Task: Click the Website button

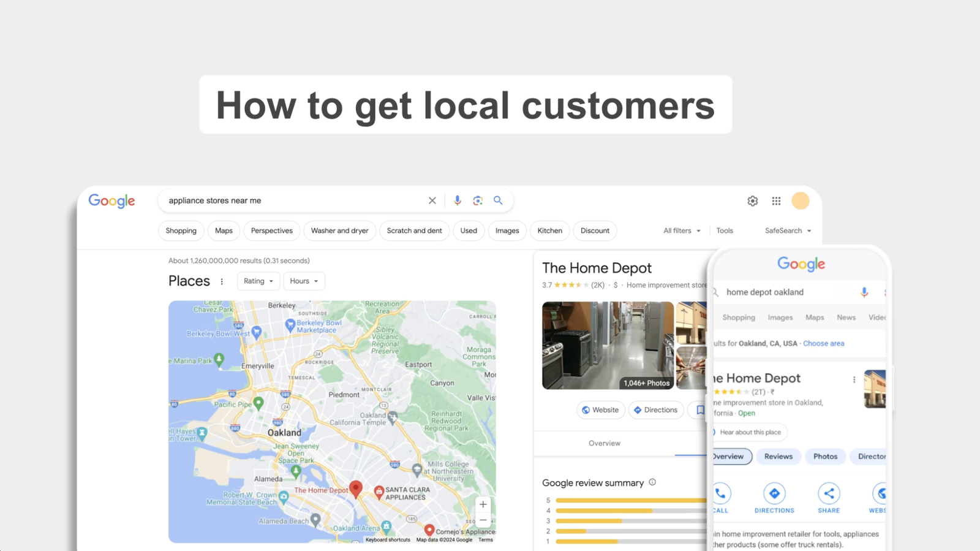Action: tap(600, 410)
